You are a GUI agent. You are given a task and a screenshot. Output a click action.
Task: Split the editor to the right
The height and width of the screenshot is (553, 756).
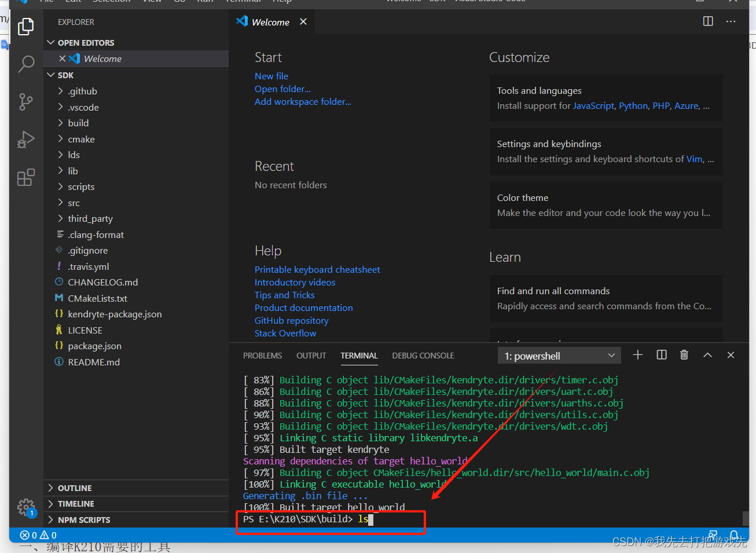[x=708, y=21]
